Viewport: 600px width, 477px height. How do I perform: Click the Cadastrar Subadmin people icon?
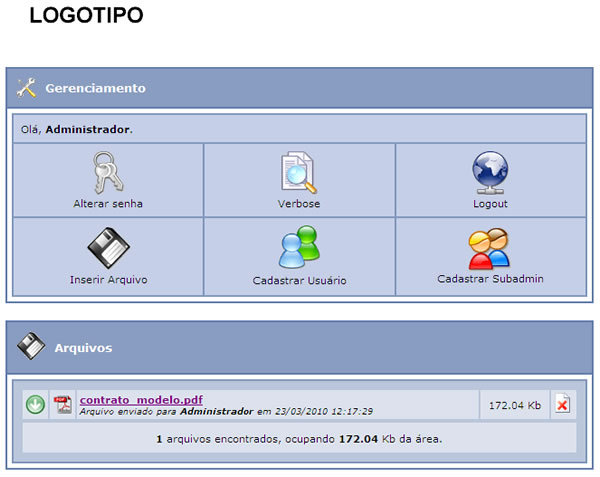(x=489, y=249)
